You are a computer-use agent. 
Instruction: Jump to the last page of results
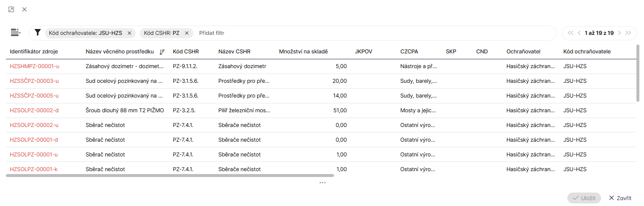(x=628, y=33)
